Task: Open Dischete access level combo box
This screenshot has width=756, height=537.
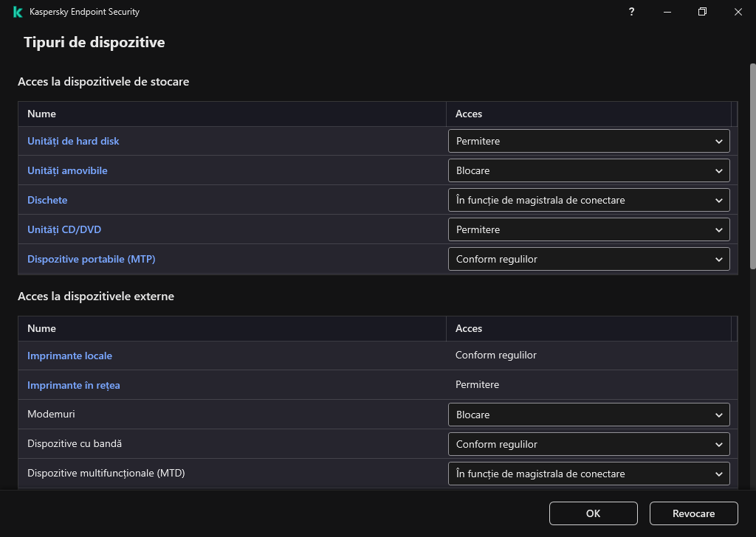Action: click(x=588, y=200)
